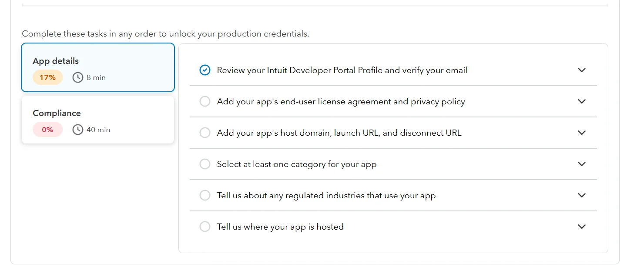
Task: Check the circle for app category task
Action: pyautogui.click(x=205, y=164)
